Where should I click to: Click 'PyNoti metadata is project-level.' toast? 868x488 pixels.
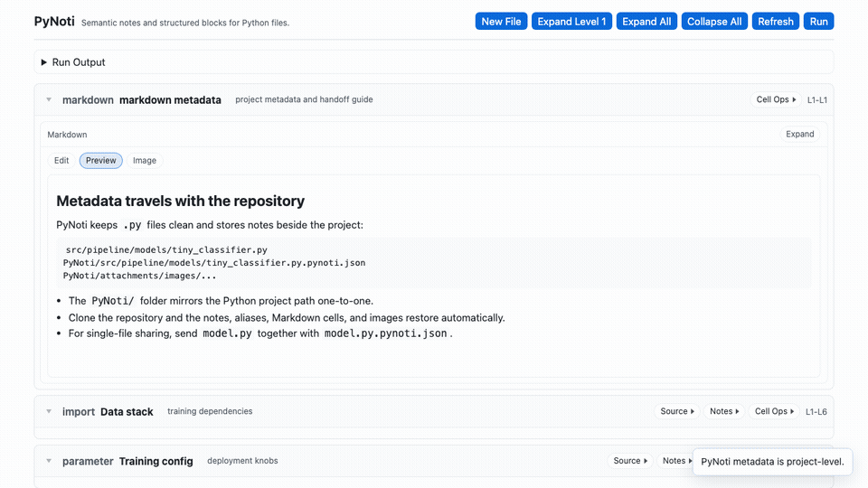tap(772, 462)
